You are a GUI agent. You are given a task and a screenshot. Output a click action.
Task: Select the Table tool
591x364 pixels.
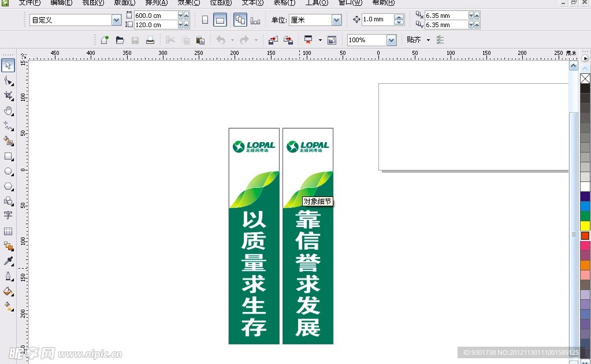coord(8,231)
